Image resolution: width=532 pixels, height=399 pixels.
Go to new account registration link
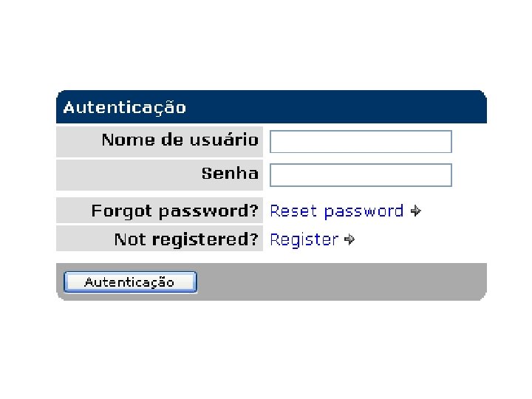[304, 239]
